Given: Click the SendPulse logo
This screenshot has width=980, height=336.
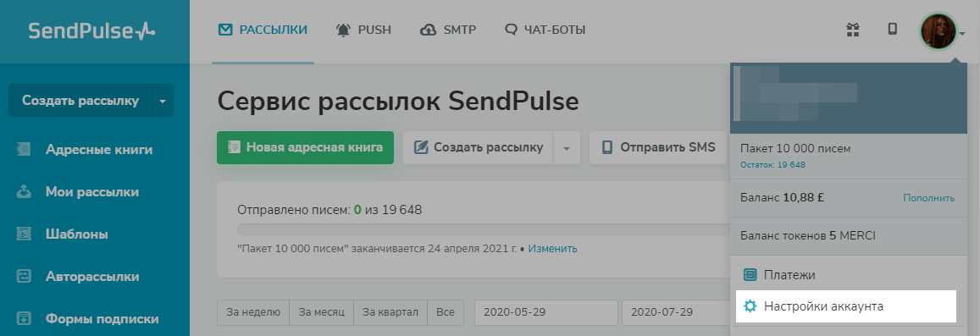Looking at the screenshot, I should (x=91, y=30).
